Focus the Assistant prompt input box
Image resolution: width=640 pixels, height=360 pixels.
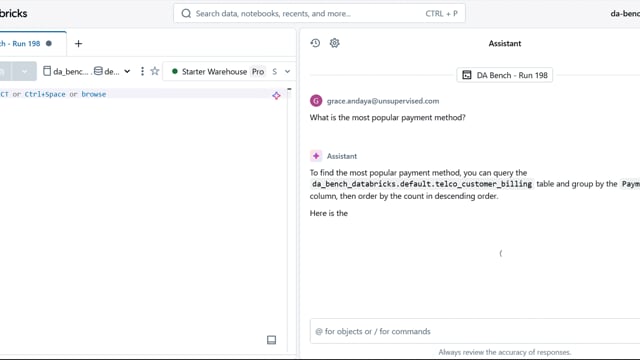pyautogui.click(x=475, y=331)
